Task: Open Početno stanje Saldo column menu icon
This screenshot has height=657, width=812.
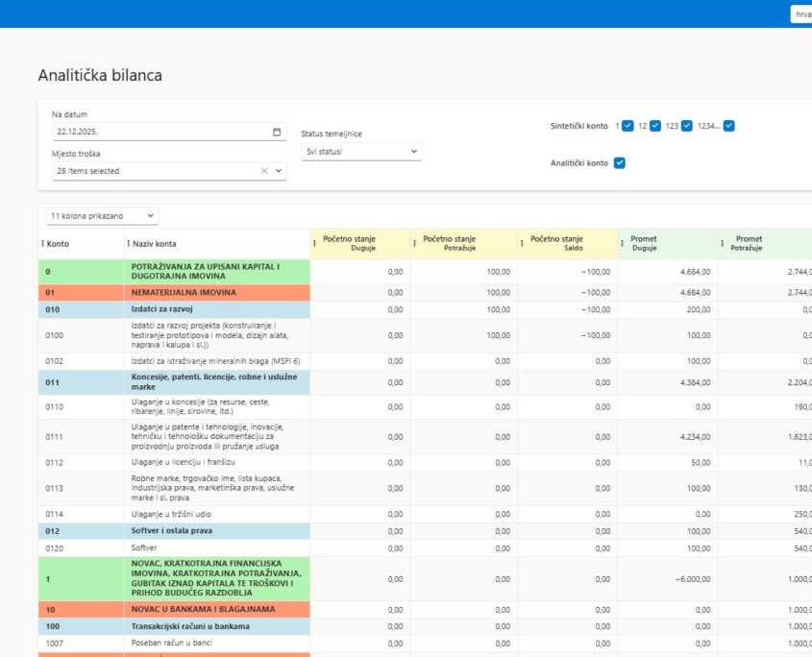Action: coord(523,244)
